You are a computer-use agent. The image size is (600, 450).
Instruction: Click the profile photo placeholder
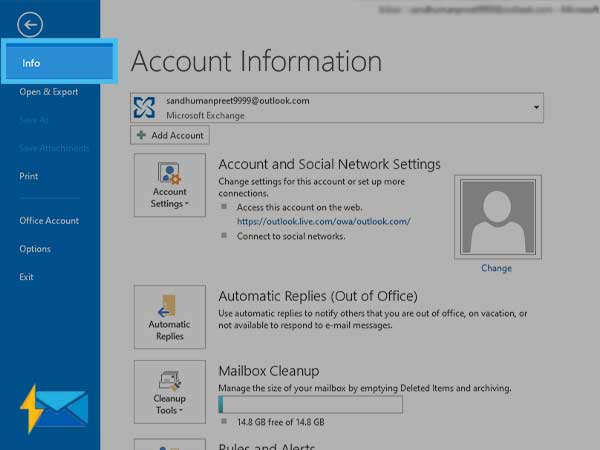pos(498,217)
